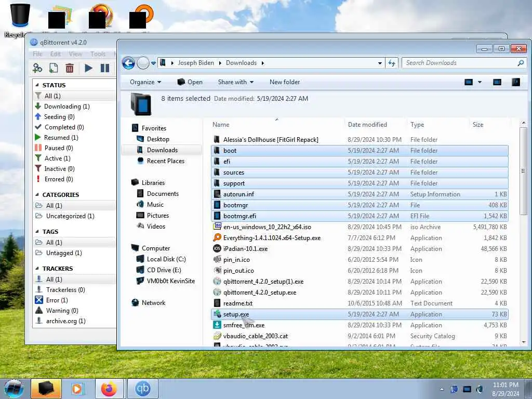
Task: Open qBittorrent Edit menu
Action: coord(55,54)
